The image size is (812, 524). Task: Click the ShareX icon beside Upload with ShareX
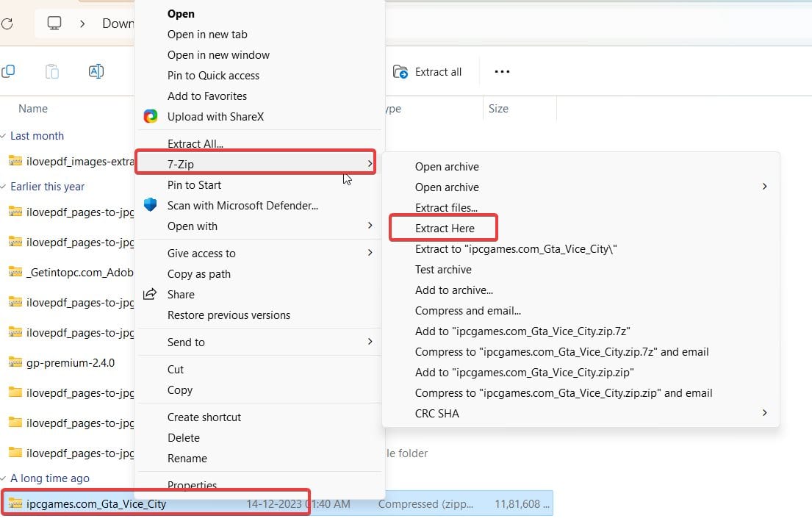(150, 116)
